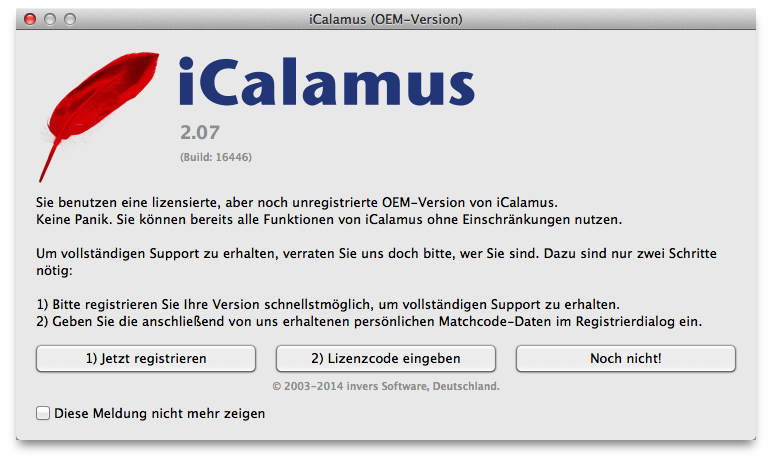Click the Diese Meldung nicht mehr zeigen label
The height and width of the screenshot is (464, 772).
160,413
